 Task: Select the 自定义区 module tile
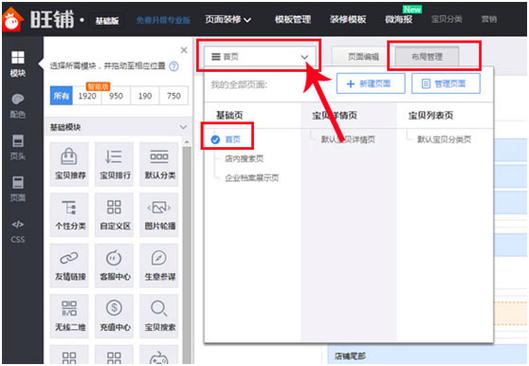[114, 215]
